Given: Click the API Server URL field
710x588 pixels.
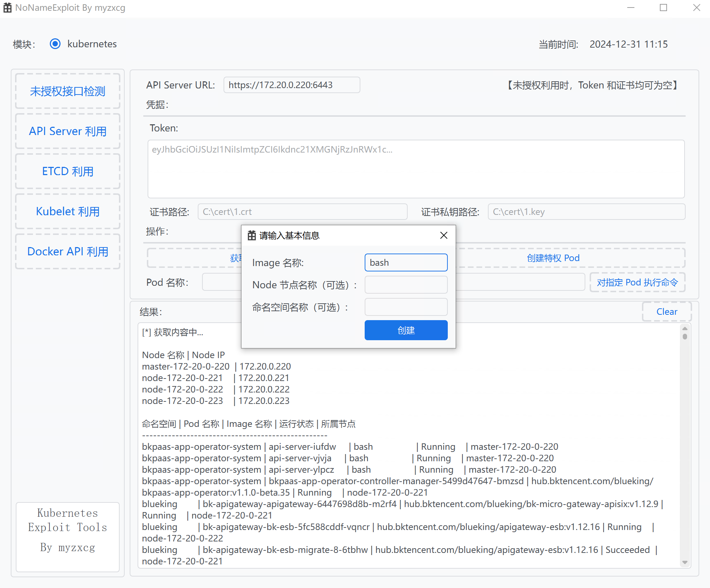Looking at the screenshot, I should pyautogui.click(x=292, y=85).
